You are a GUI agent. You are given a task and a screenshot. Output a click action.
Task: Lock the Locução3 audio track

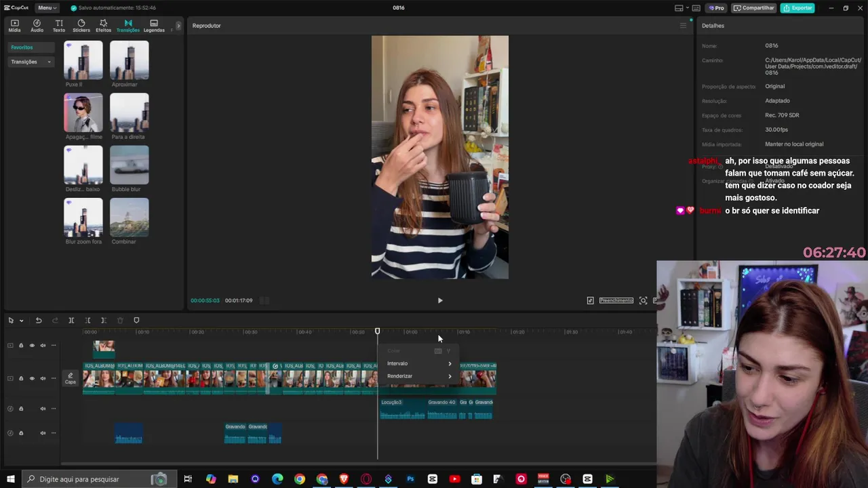point(21,409)
